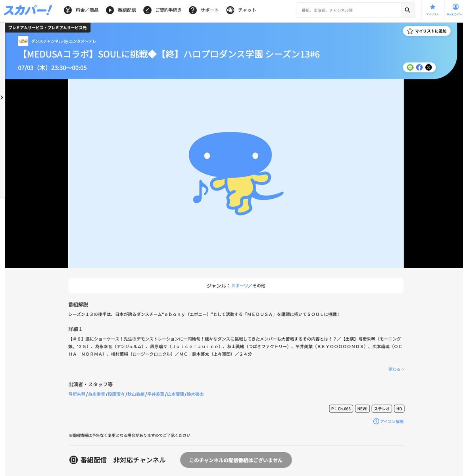Open サポート menu

209,10
